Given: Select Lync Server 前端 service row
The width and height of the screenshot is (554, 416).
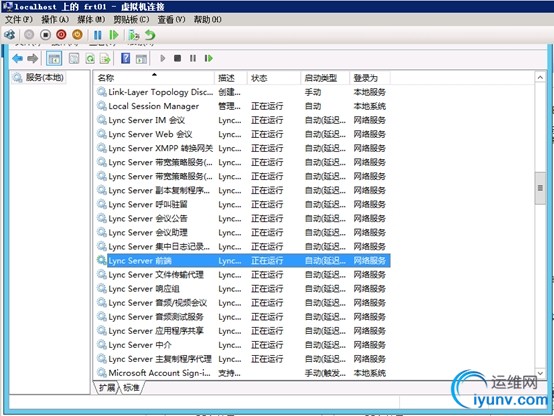Looking at the screenshot, I should (242, 260).
